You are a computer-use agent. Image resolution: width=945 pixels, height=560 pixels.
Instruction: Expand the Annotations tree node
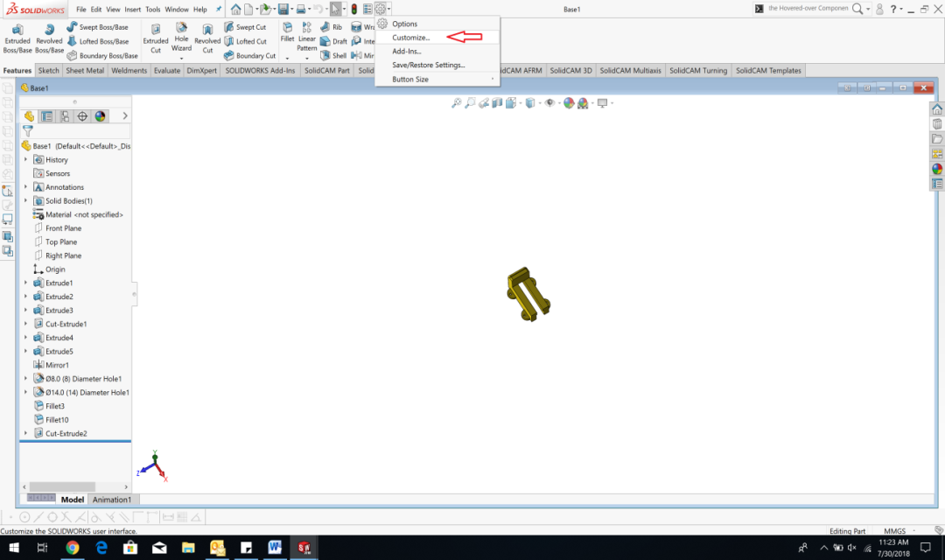click(25, 187)
